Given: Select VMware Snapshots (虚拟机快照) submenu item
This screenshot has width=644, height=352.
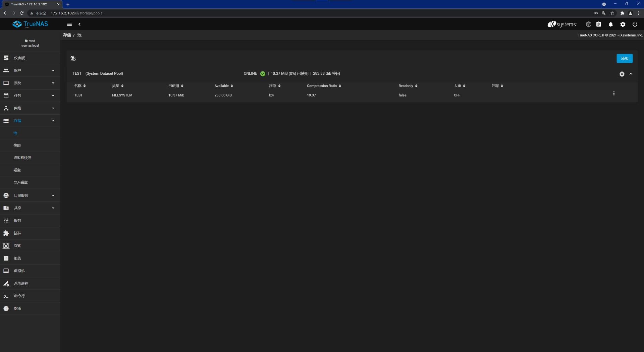Looking at the screenshot, I should [22, 158].
